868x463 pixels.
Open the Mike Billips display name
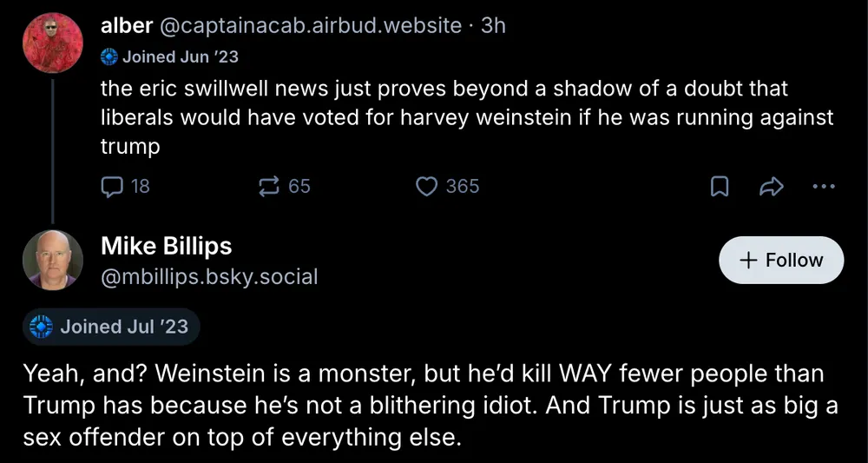[x=167, y=246]
